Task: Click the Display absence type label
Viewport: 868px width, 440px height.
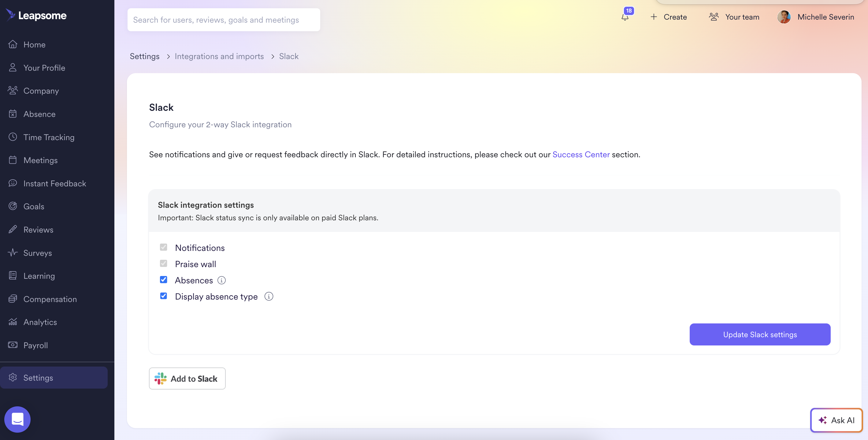Action: [x=216, y=296]
